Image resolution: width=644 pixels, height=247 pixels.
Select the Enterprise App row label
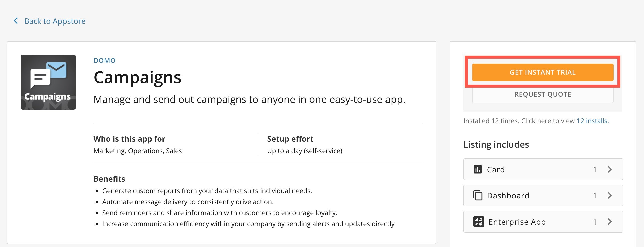click(x=517, y=222)
